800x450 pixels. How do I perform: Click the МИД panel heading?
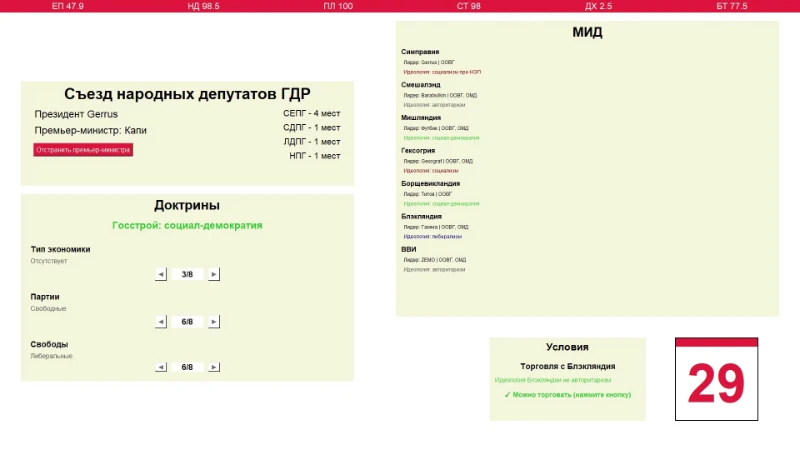(587, 32)
